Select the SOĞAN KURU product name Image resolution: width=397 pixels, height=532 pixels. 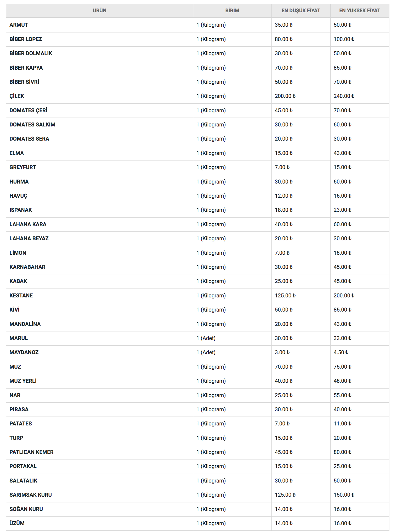26,509
